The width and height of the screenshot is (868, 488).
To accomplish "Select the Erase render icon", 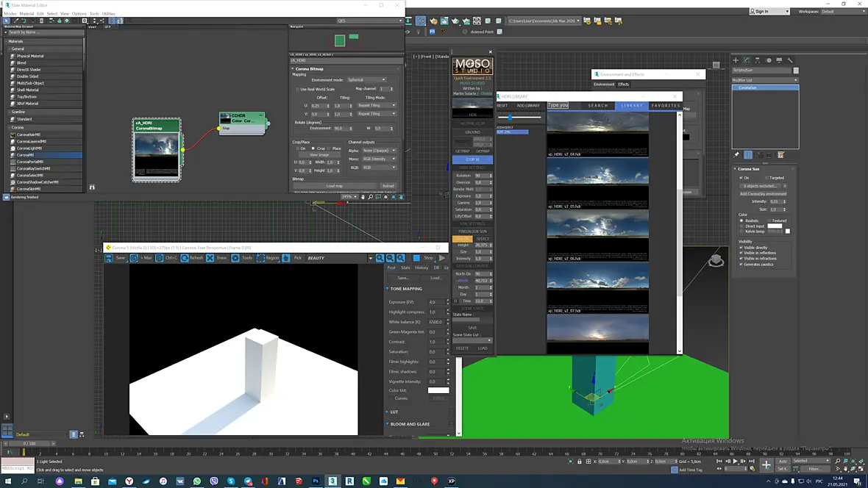I will coord(210,258).
